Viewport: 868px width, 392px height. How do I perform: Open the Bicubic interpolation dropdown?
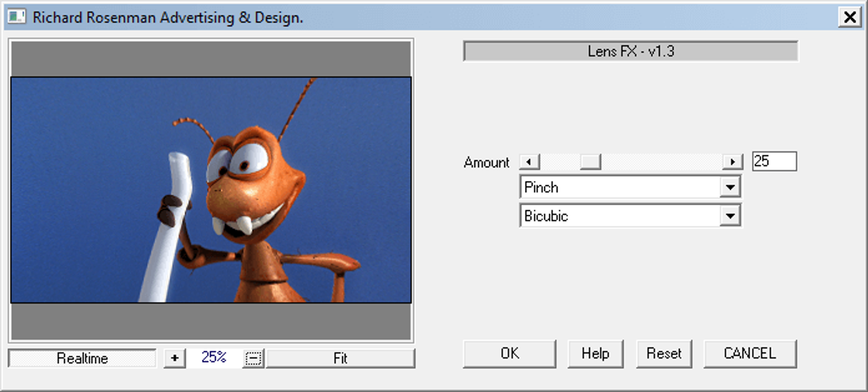(730, 216)
